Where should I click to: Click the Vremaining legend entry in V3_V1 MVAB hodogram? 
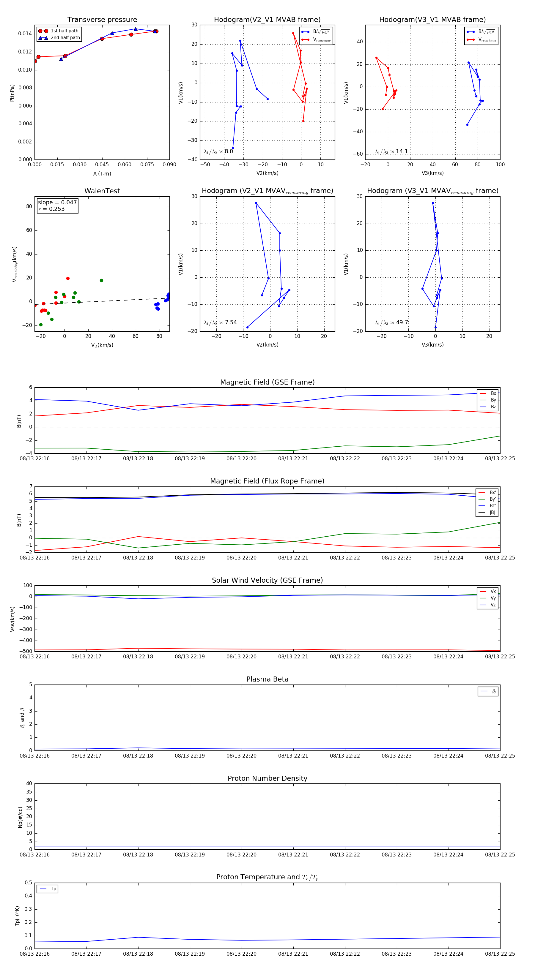tap(481, 39)
